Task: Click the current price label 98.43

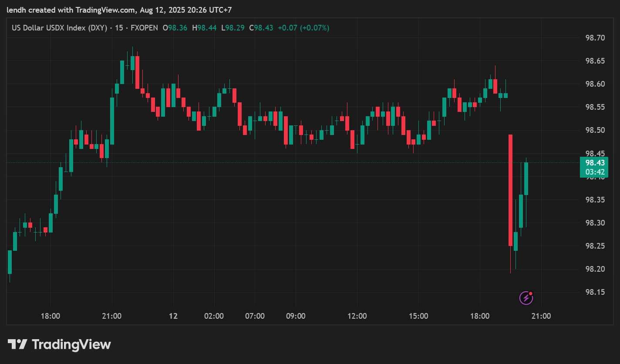Action: (x=595, y=162)
